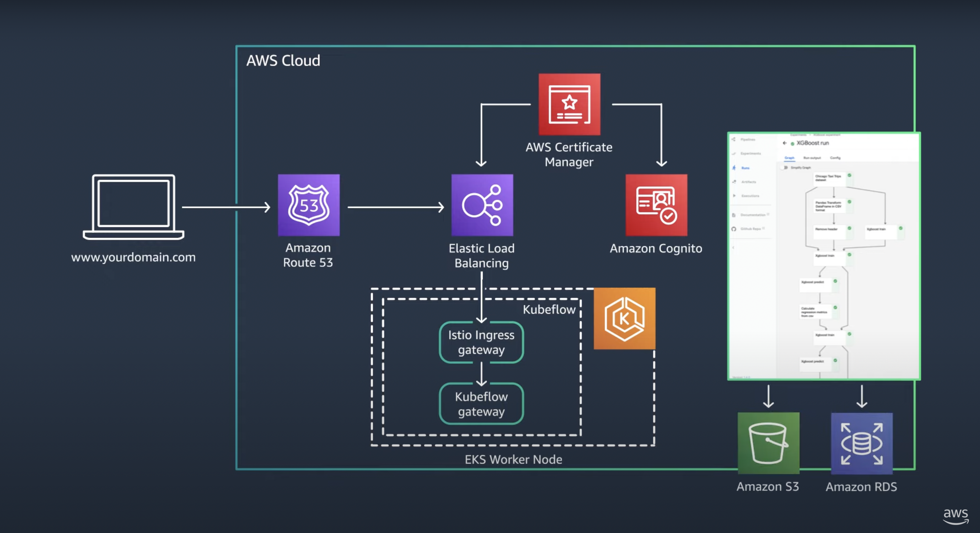Click the aws logo in corner
Image resolution: width=980 pixels, height=533 pixels.
coord(956,516)
